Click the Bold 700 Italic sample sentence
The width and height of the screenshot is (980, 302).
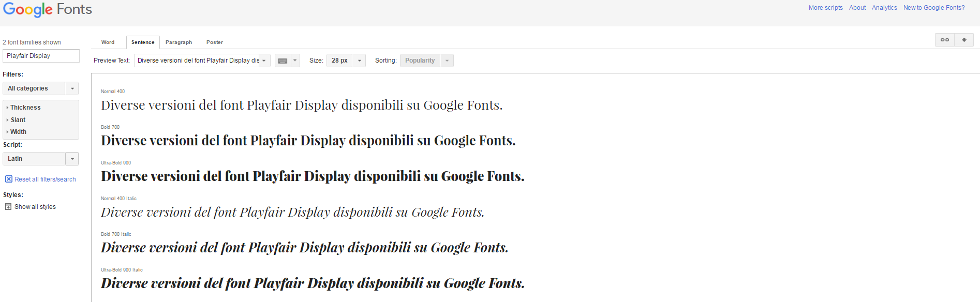point(305,248)
